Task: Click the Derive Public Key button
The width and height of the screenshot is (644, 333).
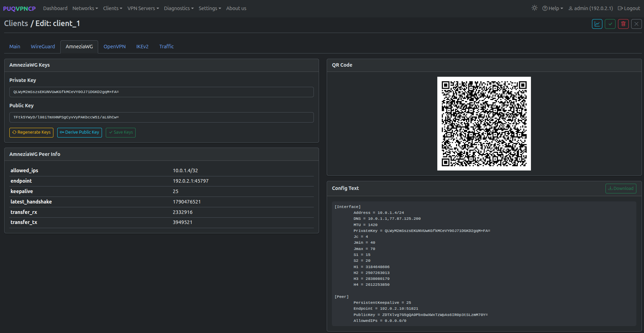Action: pyautogui.click(x=79, y=132)
